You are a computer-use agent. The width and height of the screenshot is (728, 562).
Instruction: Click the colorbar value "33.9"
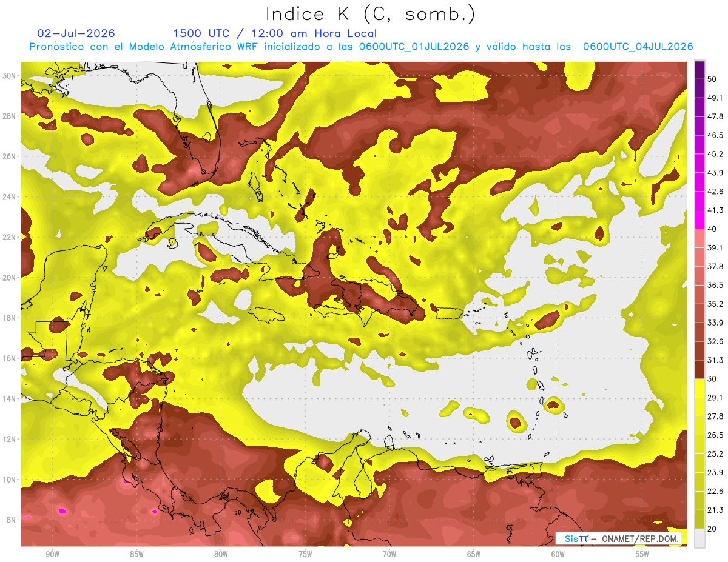715,323
